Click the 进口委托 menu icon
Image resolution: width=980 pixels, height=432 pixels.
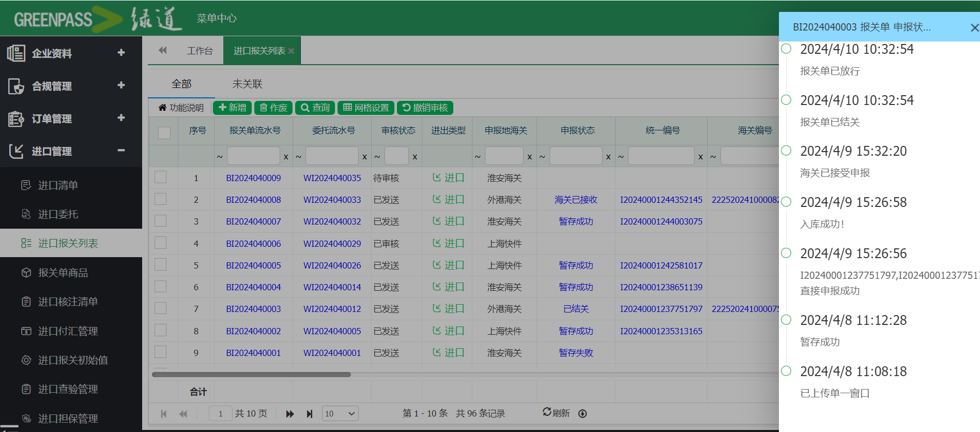point(26,214)
